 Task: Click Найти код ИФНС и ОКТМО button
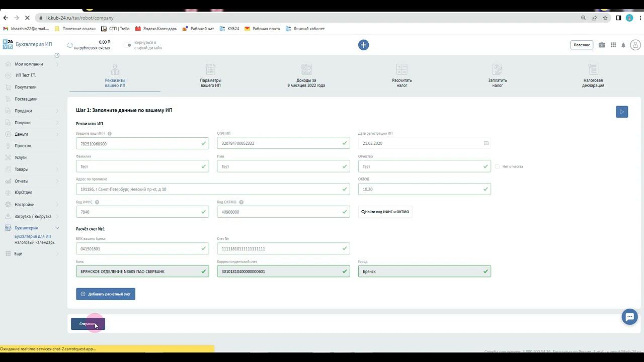pos(385,212)
